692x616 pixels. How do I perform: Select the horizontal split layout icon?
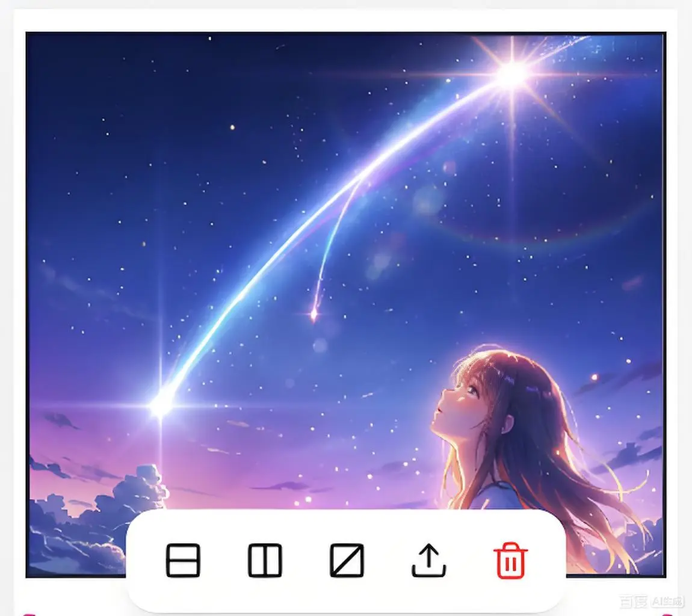coord(183,560)
